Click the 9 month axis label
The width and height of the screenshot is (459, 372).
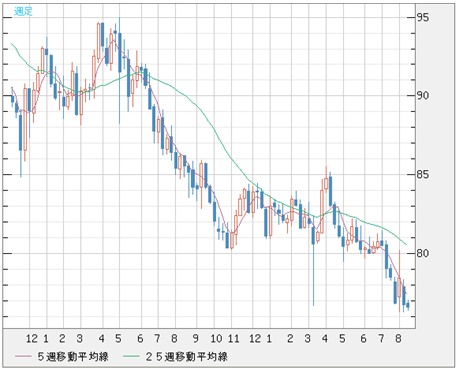tap(196, 339)
